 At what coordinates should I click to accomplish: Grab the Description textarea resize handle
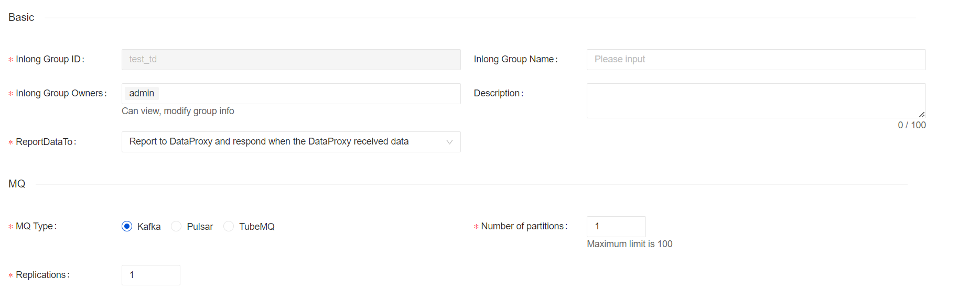point(921,114)
